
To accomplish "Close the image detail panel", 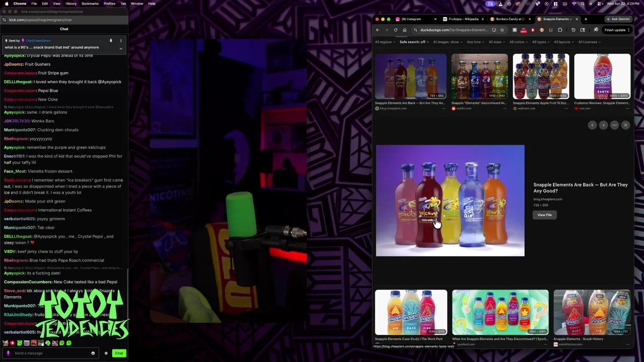I will point(625,125).
